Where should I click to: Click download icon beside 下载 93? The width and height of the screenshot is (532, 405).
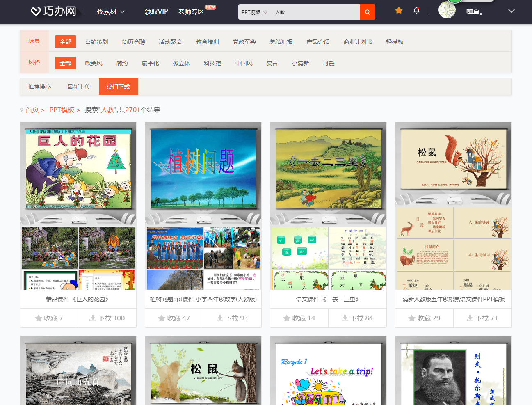point(220,318)
